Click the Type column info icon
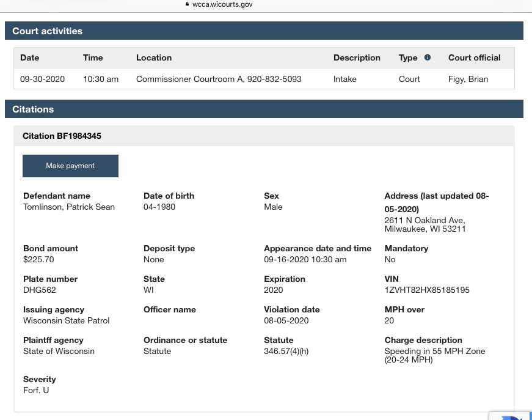 click(428, 57)
